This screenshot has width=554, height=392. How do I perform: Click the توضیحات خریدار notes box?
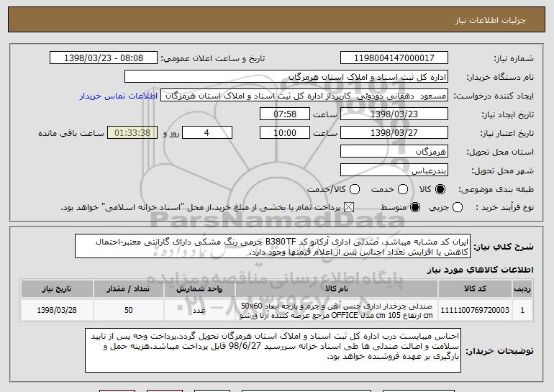pyautogui.click(x=273, y=350)
